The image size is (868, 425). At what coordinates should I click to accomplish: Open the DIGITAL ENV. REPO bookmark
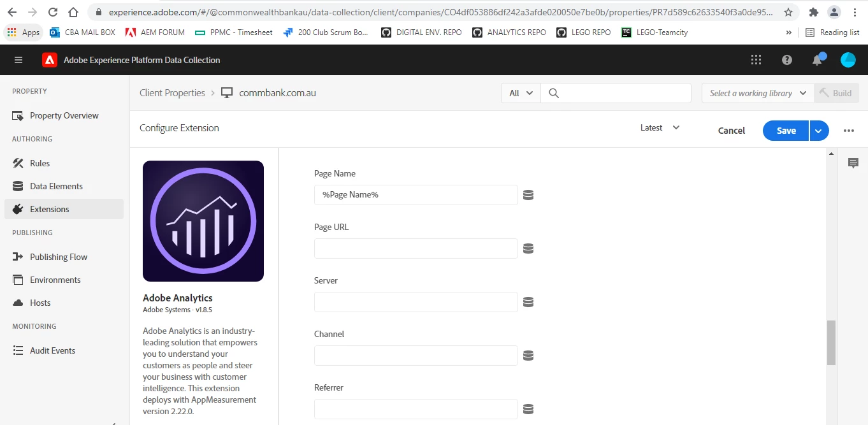[421, 32]
